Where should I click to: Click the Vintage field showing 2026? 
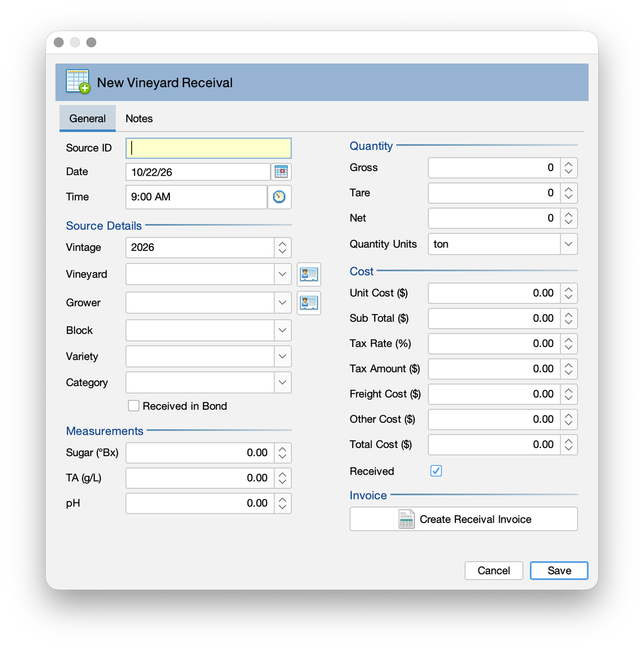click(x=200, y=248)
